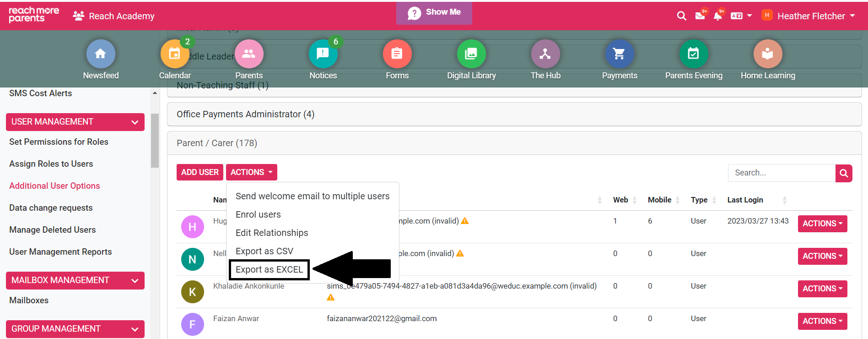Choose Export as CSV from menu
Image resolution: width=868 pixels, height=339 pixels.
[x=264, y=251]
